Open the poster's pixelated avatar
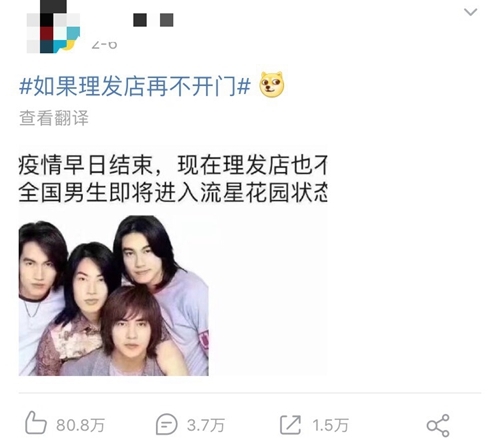500x440 pixels. 53,27
